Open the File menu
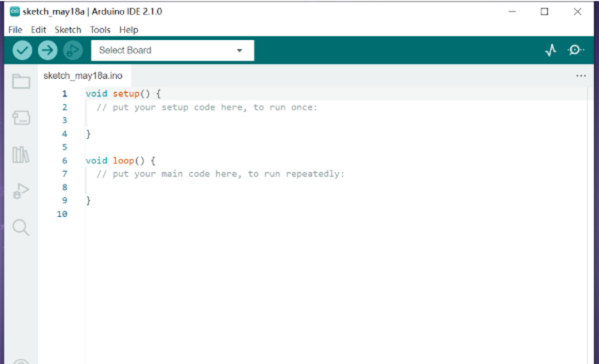The image size is (599, 364). tap(15, 30)
